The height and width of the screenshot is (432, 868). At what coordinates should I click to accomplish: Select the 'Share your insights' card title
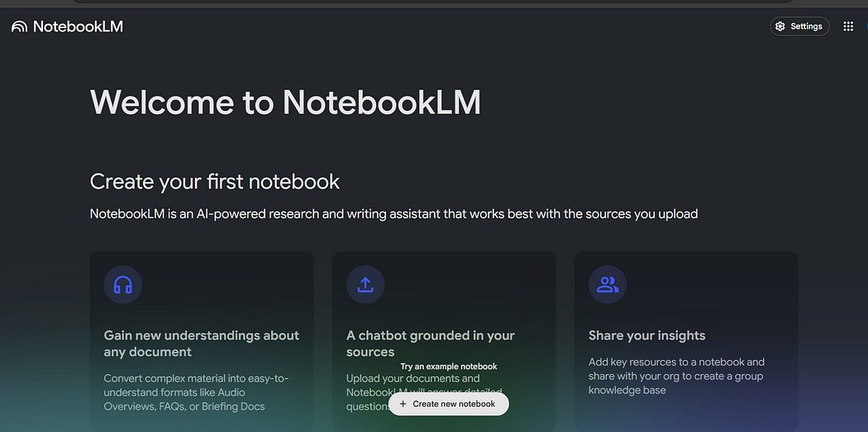646,335
